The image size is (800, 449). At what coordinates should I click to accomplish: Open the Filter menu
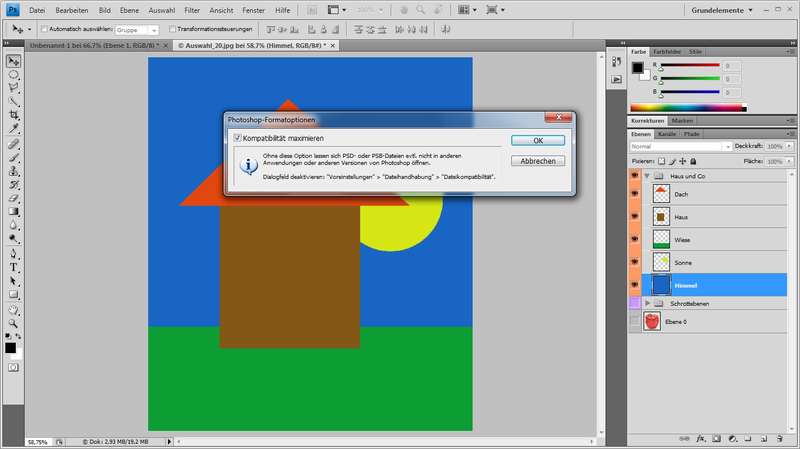coord(192,10)
